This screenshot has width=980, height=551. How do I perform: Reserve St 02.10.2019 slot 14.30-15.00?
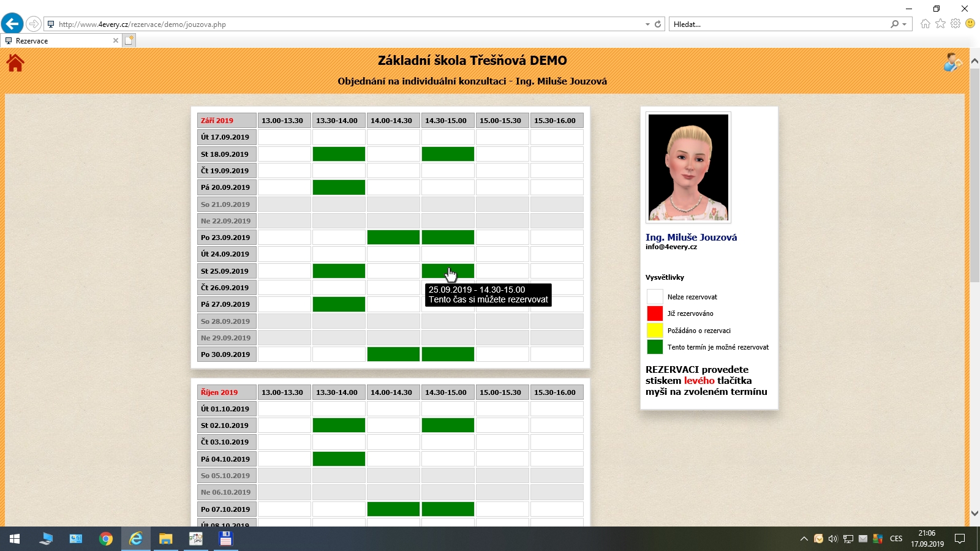tap(448, 425)
